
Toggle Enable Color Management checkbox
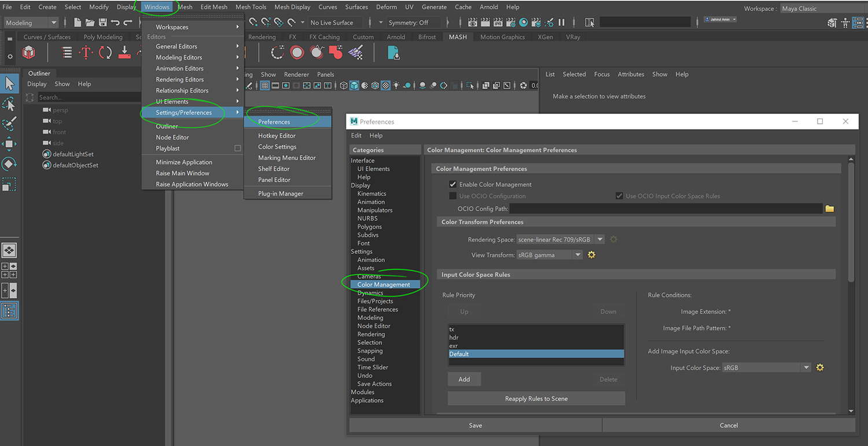(x=453, y=185)
